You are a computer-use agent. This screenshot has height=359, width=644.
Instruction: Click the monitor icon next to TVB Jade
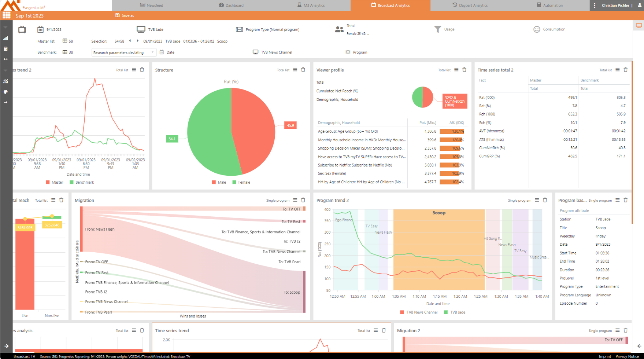click(141, 29)
